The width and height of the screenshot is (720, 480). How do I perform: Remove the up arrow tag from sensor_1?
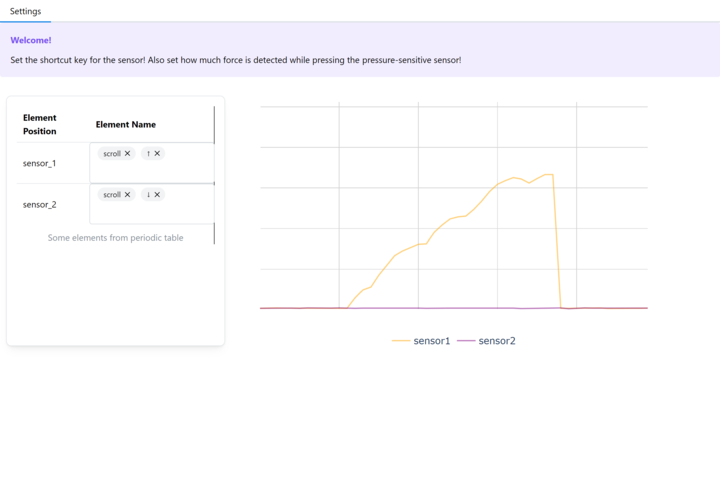(157, 154)
